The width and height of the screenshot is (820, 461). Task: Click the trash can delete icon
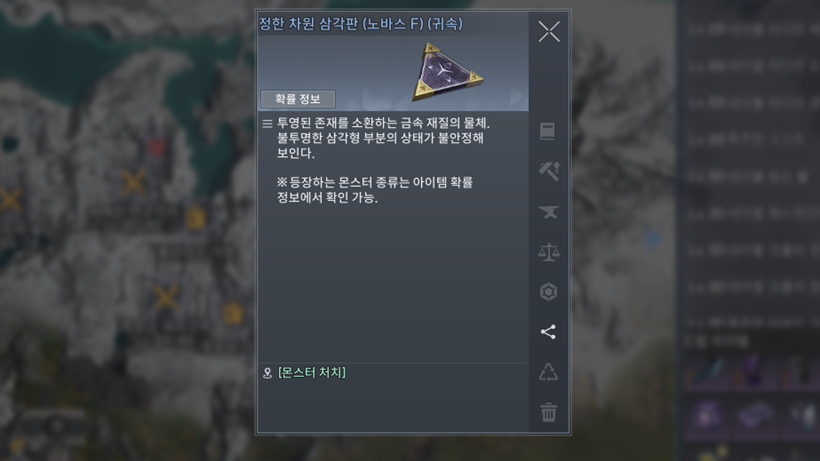point(548,412)
